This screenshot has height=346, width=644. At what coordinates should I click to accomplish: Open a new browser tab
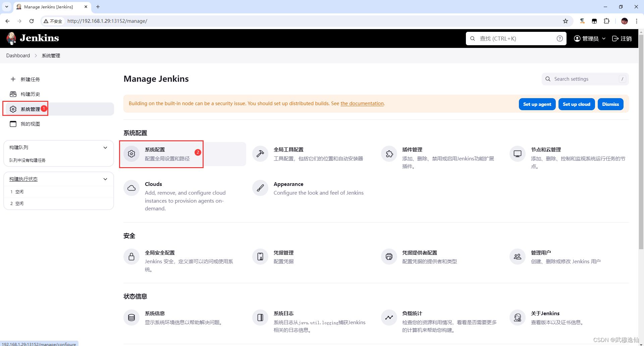(98, 7)
